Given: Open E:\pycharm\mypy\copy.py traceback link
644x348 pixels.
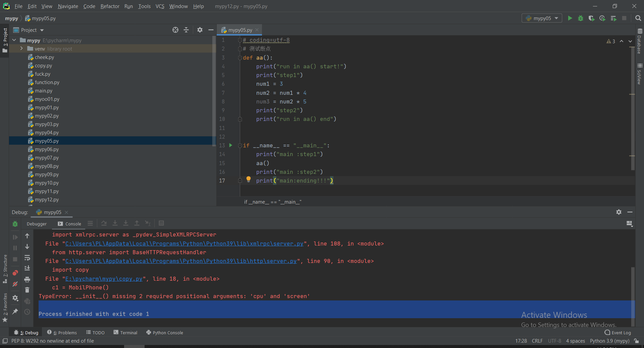Looking at the screenshot, I should pos(104,279).
